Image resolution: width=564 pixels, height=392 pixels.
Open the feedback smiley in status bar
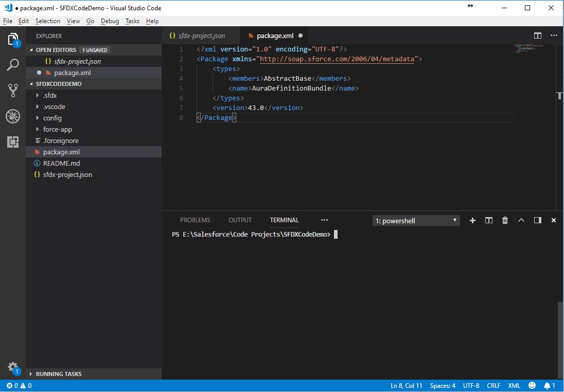tap(532, 385)
